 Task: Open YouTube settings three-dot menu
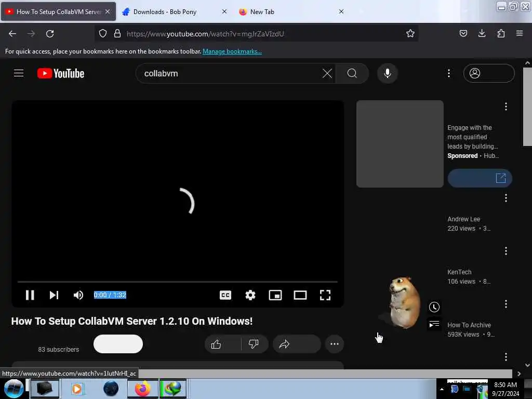click(449, 73)
